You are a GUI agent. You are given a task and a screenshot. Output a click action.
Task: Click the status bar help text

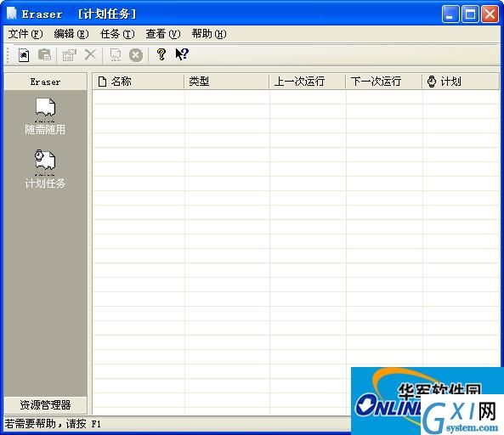point(53,424)
